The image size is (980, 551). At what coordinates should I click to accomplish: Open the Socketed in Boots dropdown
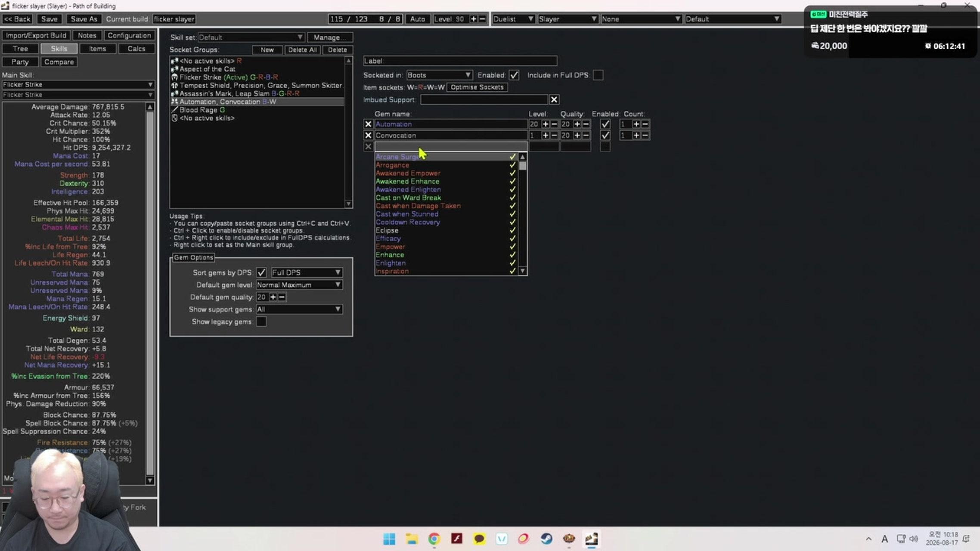point(439,75)
